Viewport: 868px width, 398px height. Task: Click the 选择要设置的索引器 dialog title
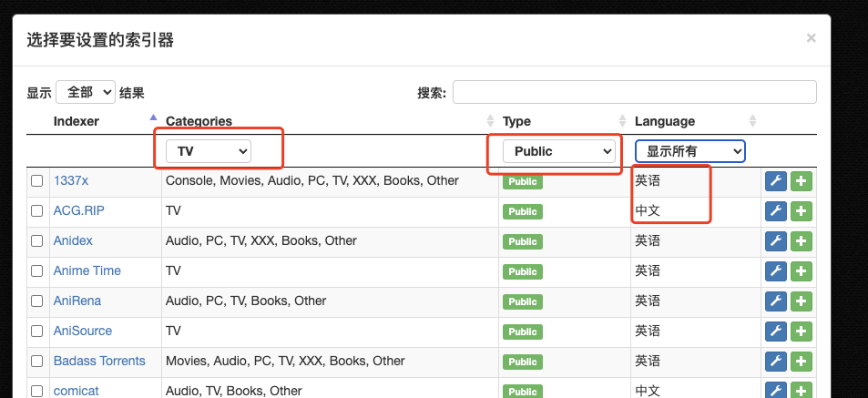[100, 40]
